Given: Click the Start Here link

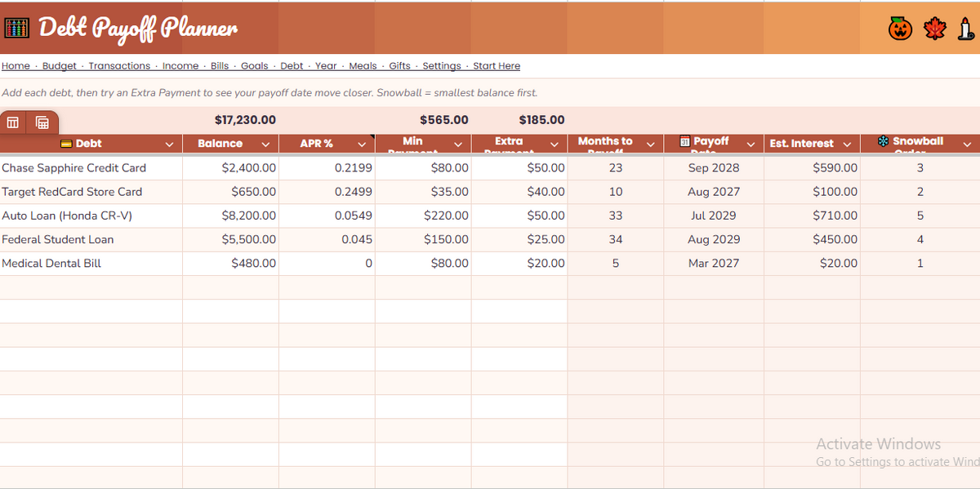Looking at the screenshot, I should pos(497,66).
